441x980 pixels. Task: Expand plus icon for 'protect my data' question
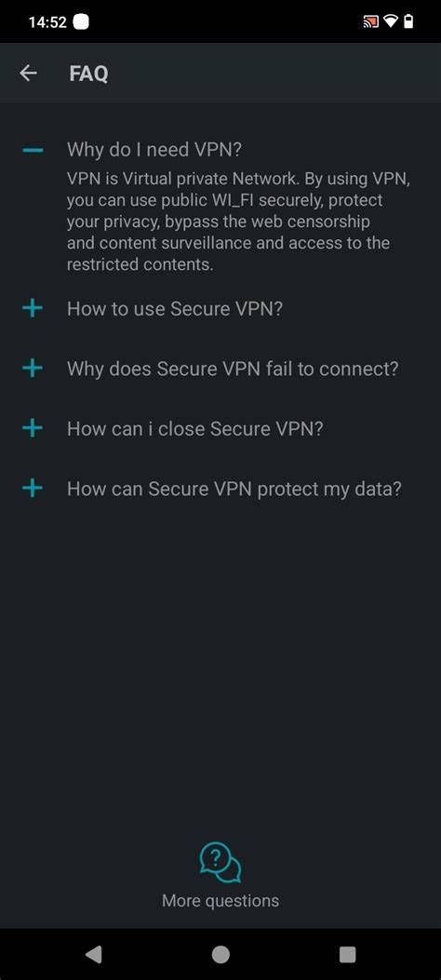pos(33,488)
